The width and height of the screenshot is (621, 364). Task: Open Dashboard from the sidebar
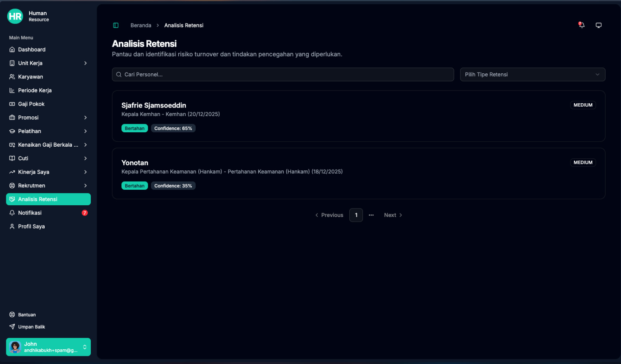(32, 50)
